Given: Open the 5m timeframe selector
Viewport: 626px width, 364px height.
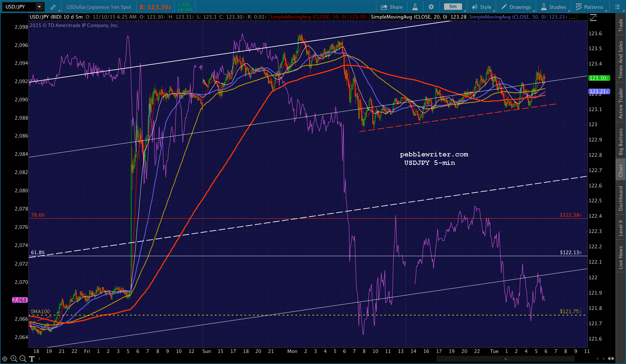Looking at the screenshot, I should click(453, 7).
